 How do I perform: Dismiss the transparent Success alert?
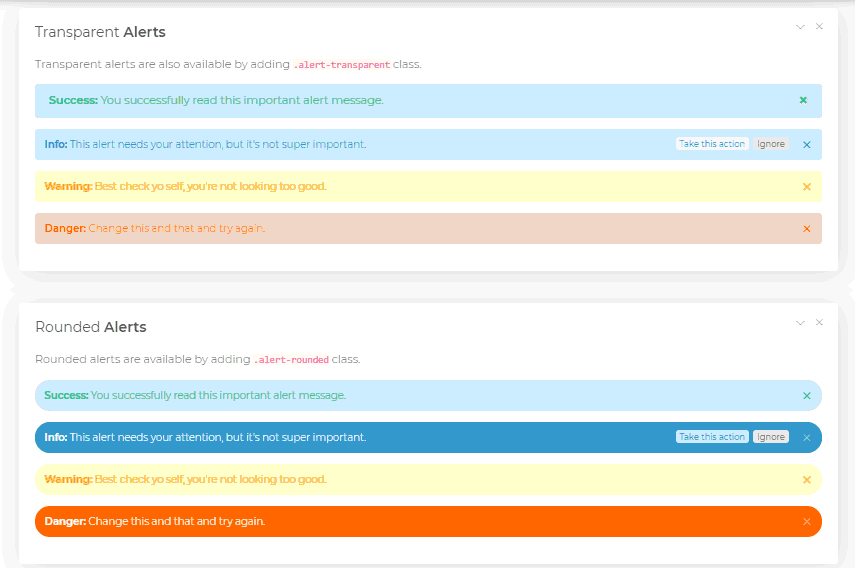point(803,100)
